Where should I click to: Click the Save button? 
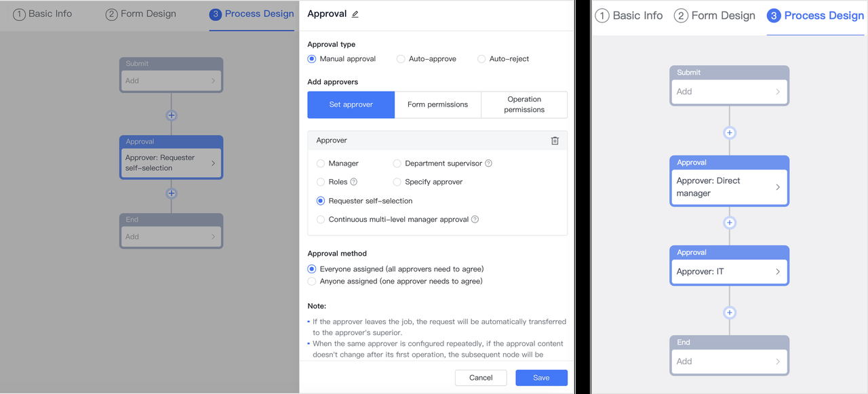(x=541, y=378)
